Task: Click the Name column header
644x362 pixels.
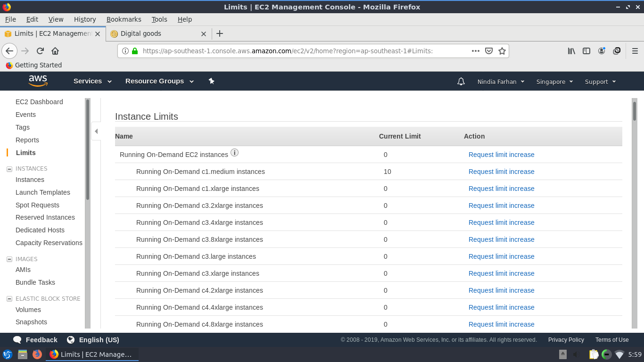Action: [124, 136]
